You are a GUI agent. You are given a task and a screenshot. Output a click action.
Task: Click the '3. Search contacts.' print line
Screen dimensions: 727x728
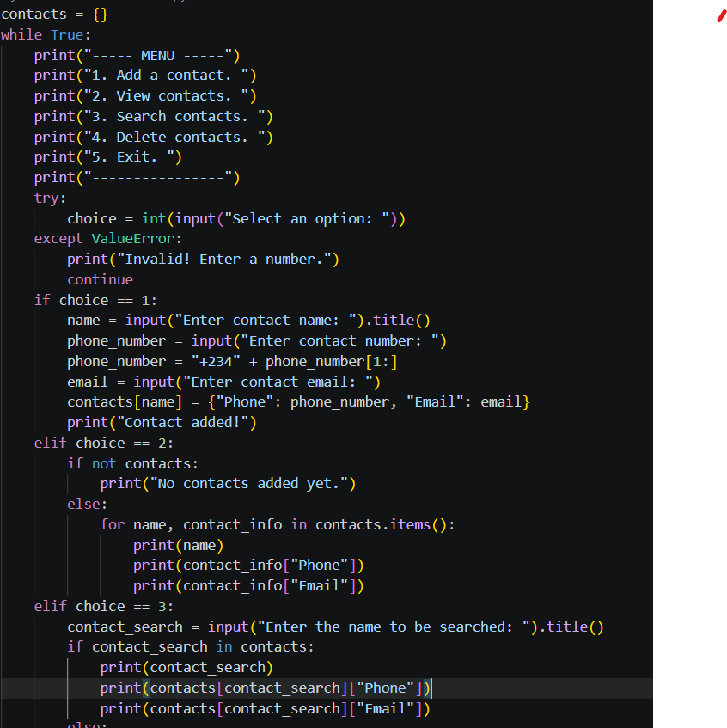point(154,116)
